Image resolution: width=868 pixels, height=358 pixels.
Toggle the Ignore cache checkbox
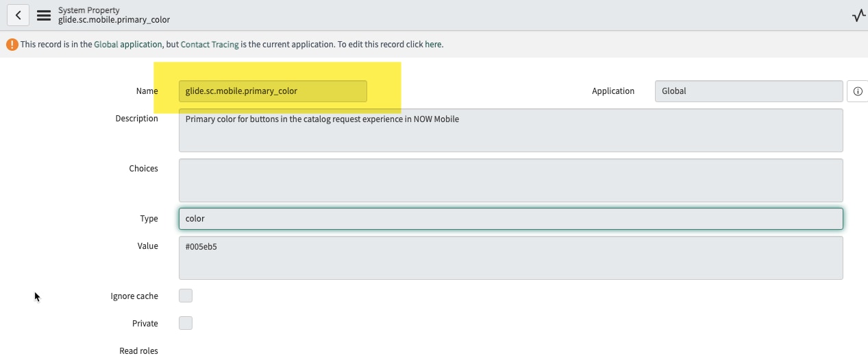pyautogui.click(x=186, y=296)
